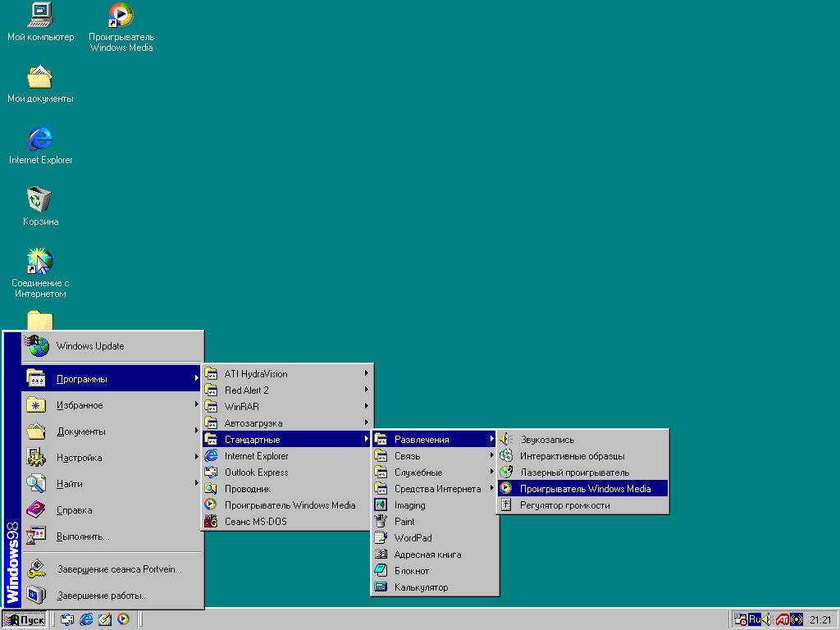Expand the WinRAR program folder
840x630 pixels.
pos(286,406)
